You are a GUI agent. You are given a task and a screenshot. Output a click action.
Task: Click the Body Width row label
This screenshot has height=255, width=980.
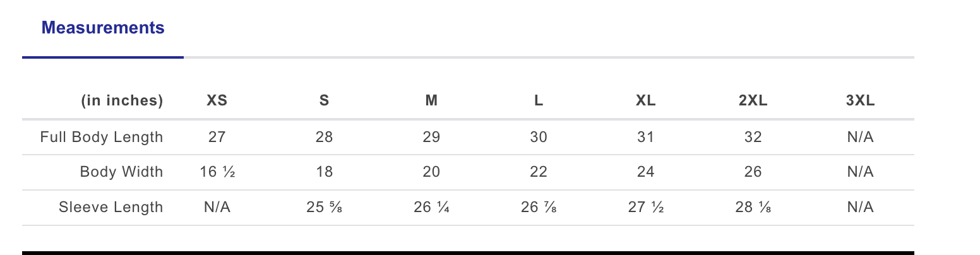coord(121,172)
